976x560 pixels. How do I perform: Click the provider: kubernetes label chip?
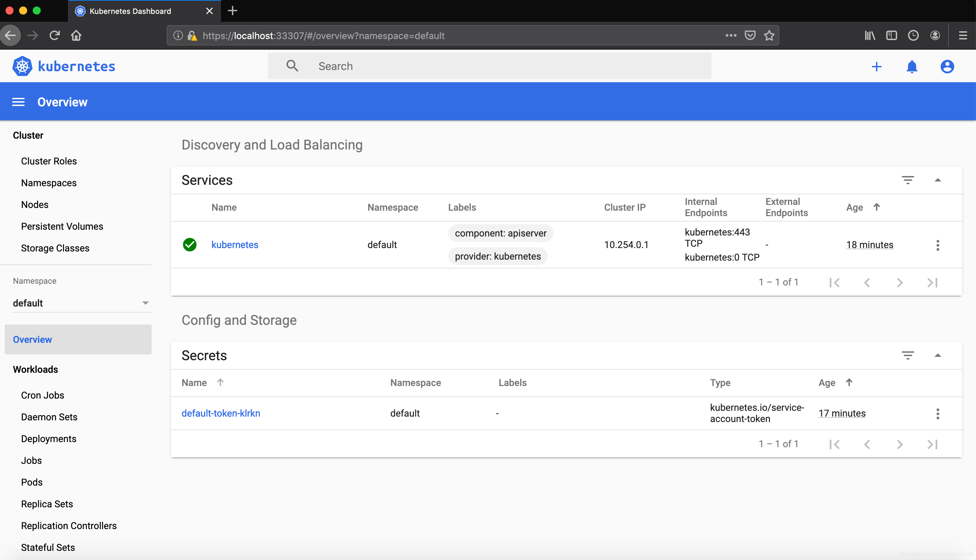tap(498, 256)
